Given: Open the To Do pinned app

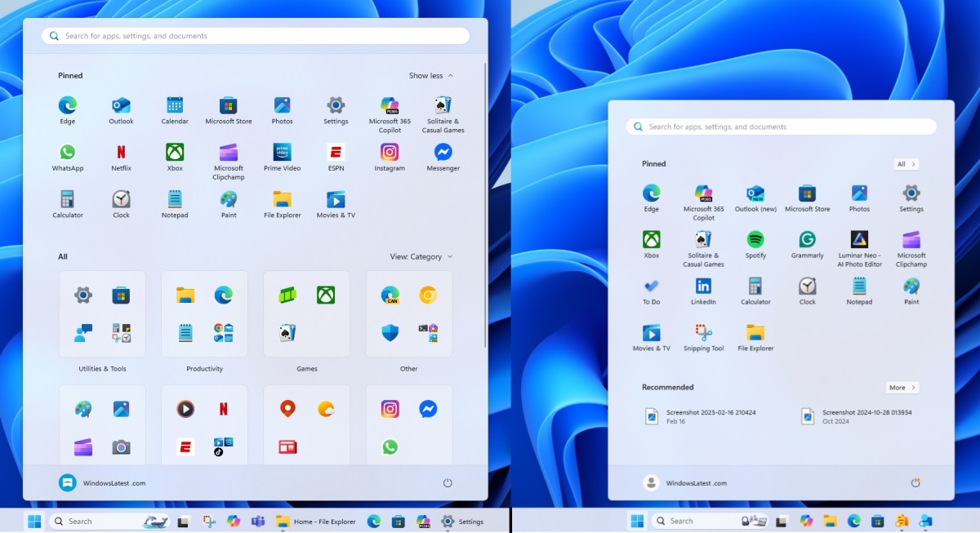Looking at the screenshot, I should pyautogui.click(x=651, y=291).
